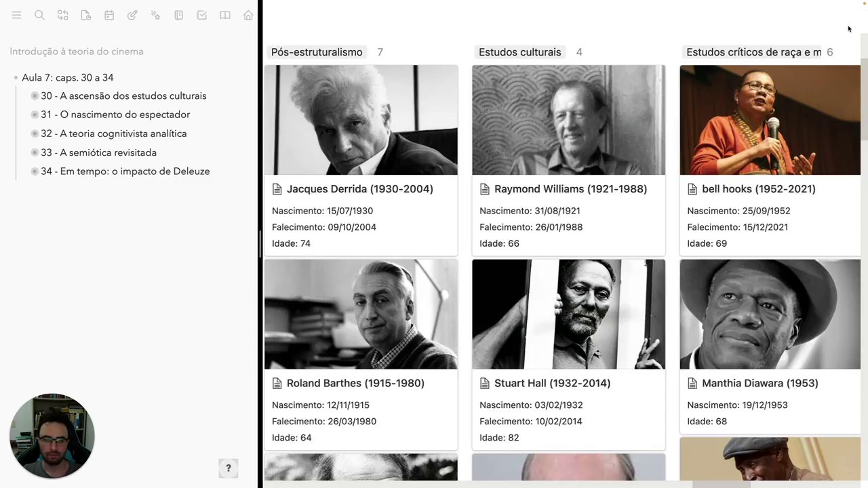This screenshot has height=488, width=868.
Task: Click page icon beside Roland Barthes
Action: pyautogui.click(x=277, y=384)
